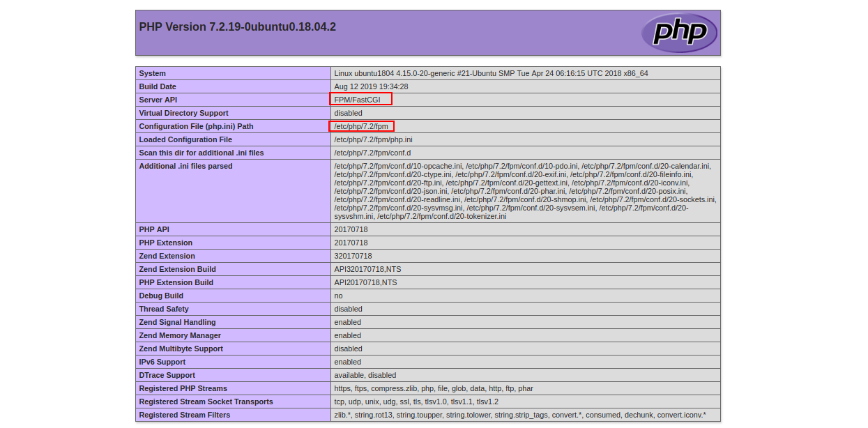This screenshot has width=868, height=428.
Task: Click the Build Date value Aug 12 2019
Action: coord(371,86)
